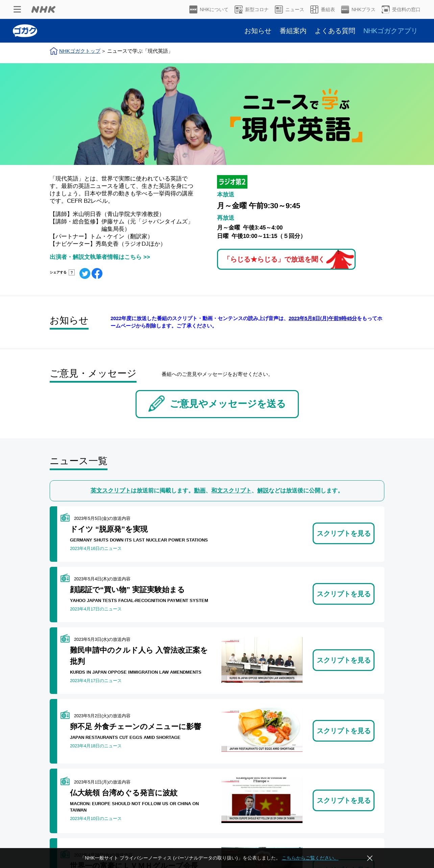Screen dimensions: 434x868
Task: Click 2023年4月10日のニュース date text
Action: [x=96, y=818]
